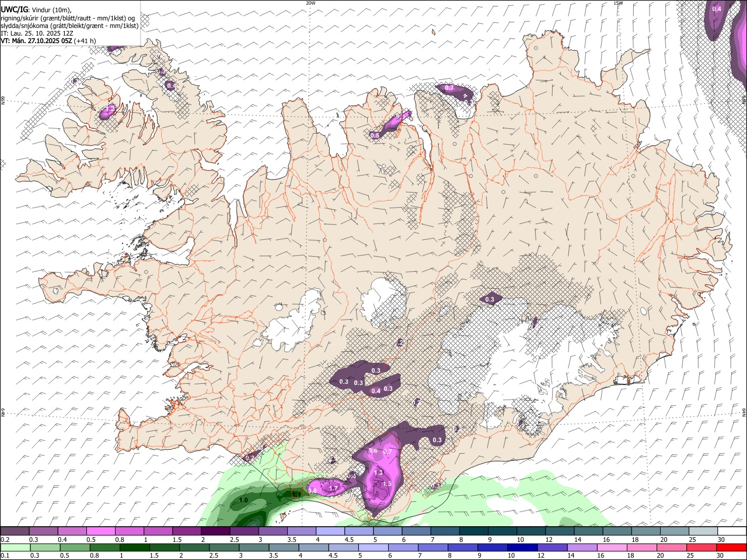Select the dark teal 8 snow legend swatch

click(x=473, y=531)
